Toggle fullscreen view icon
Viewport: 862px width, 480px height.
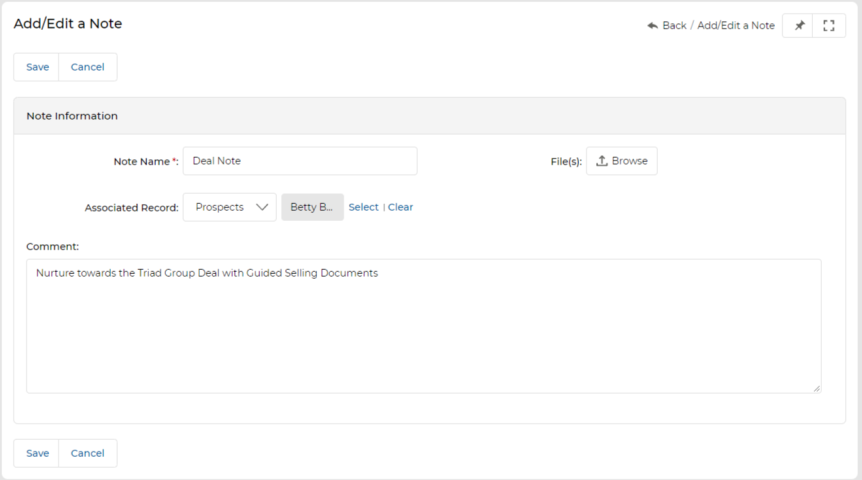[x=828, y=25]
